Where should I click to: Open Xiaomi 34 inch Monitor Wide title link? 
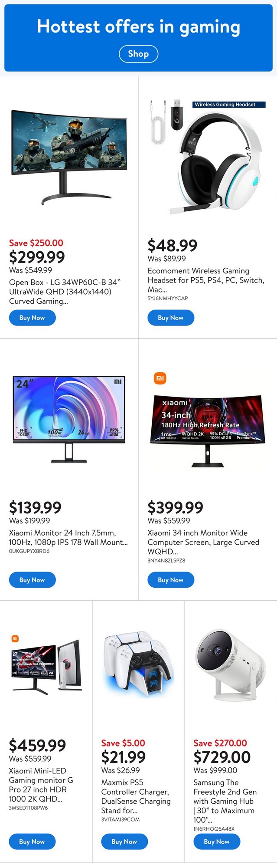tap(203, 542)
